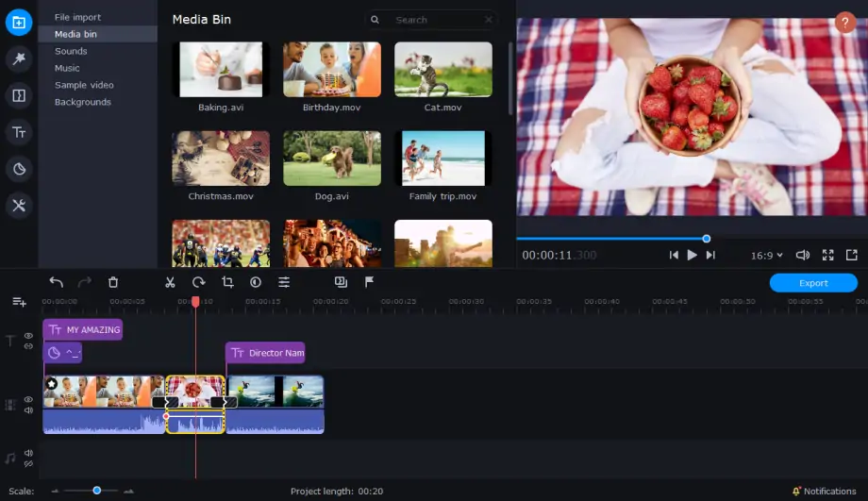Select the Director Name title clip
Screen dimensions: 868x501
tap(266, 353)
